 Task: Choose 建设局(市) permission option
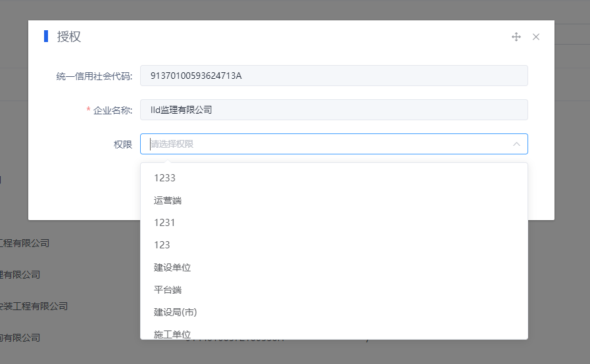point(334,312)
